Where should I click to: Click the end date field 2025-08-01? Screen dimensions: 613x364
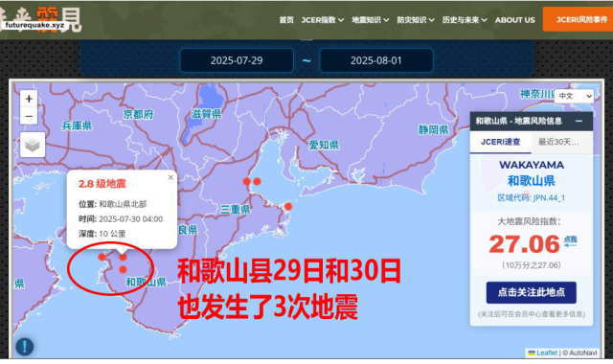376,60
